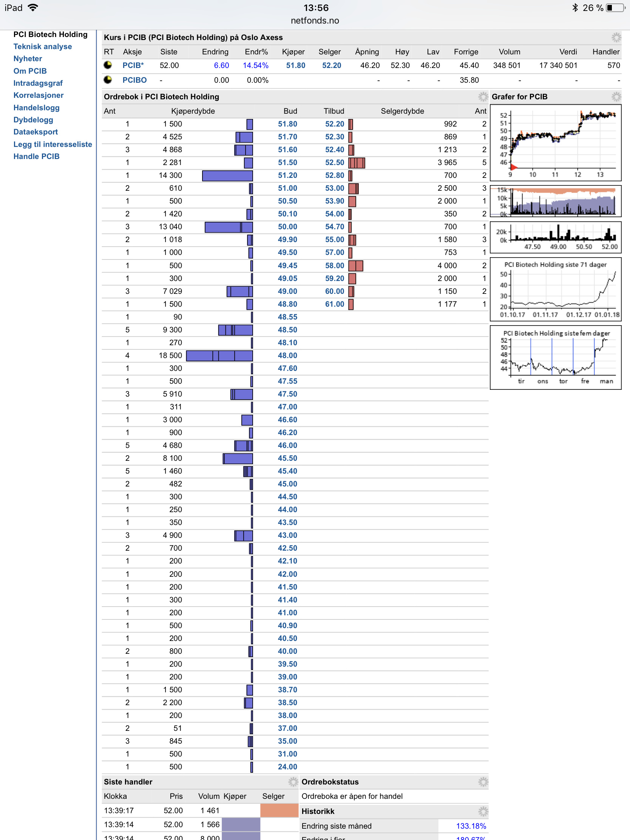Click the purple Kjøper cell at 13:39:14
630x840 pixels.
pyautogui.click(x=241, y=825)
